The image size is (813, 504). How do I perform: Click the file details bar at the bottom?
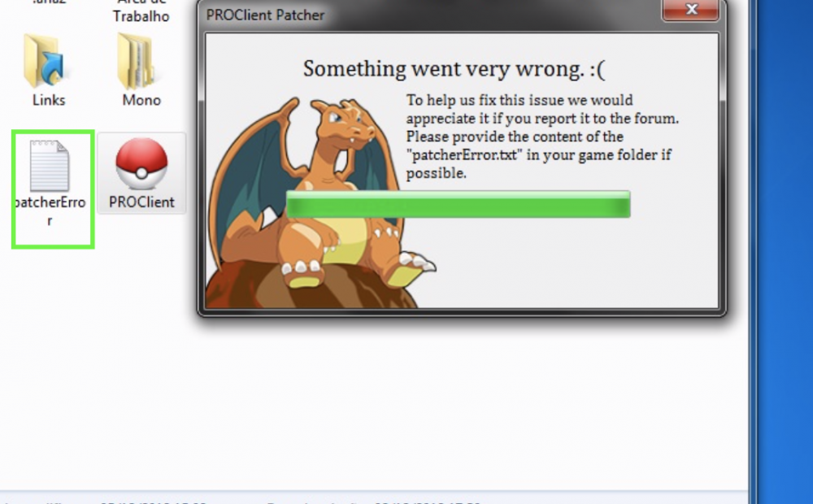[x=366, y=498]
